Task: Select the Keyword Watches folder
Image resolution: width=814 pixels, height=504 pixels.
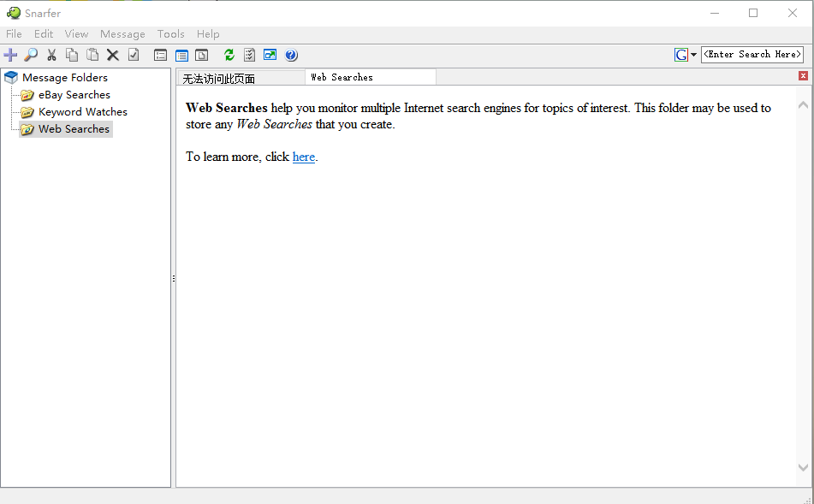Action: [82, 112]
